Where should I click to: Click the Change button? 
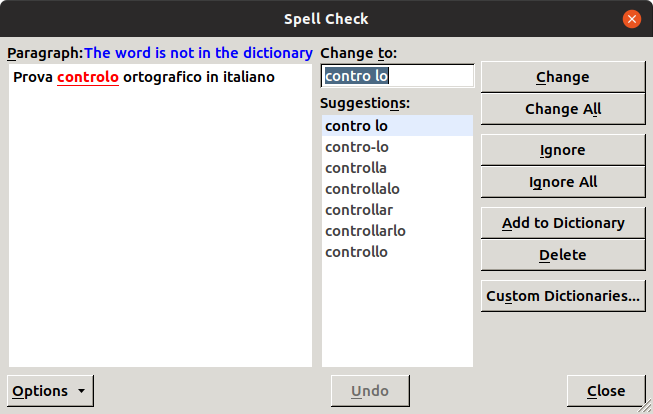click(x=562, y=77)
